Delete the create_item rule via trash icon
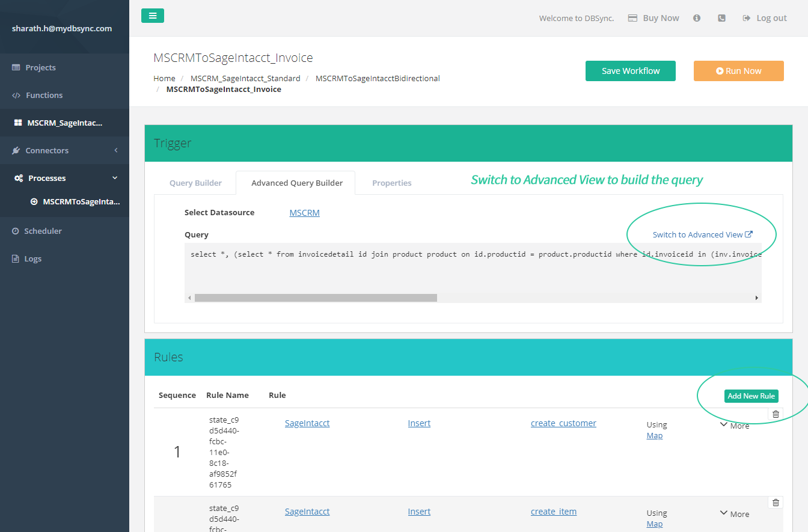 776,503
